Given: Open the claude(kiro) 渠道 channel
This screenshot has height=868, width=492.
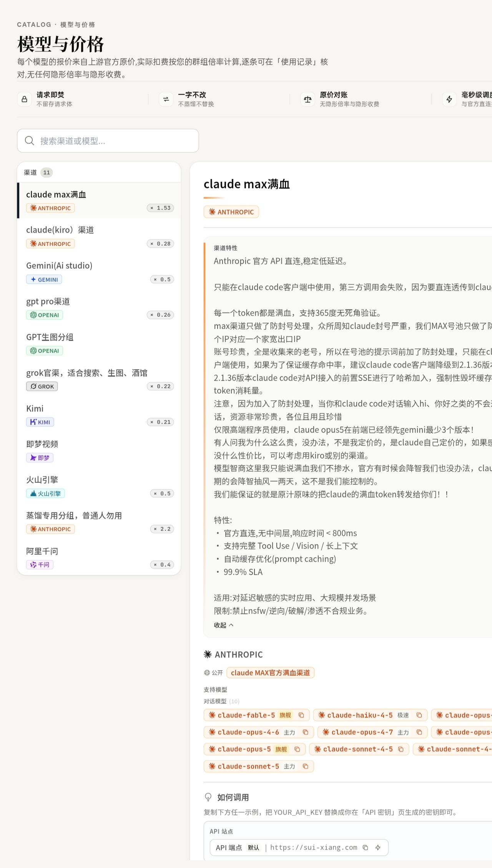Looking at the screenshot, I should tap(99, 236).
